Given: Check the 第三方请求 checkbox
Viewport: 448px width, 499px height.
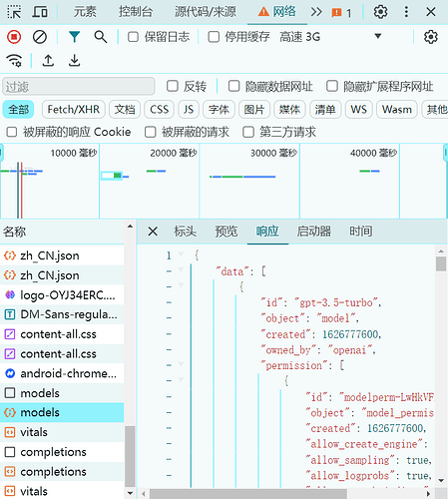Looking at the screenshot, I should pyautogui.click(x=248, y=132).
